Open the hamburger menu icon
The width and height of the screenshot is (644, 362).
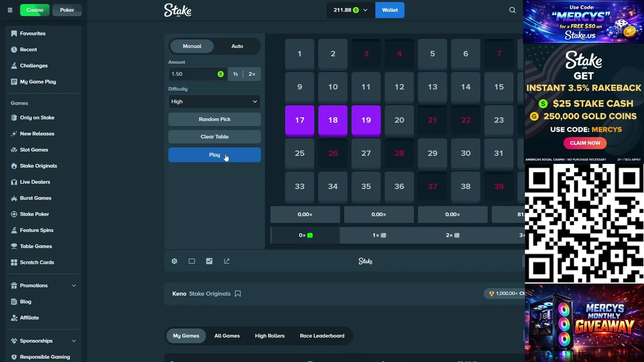[x=10, y=10]
